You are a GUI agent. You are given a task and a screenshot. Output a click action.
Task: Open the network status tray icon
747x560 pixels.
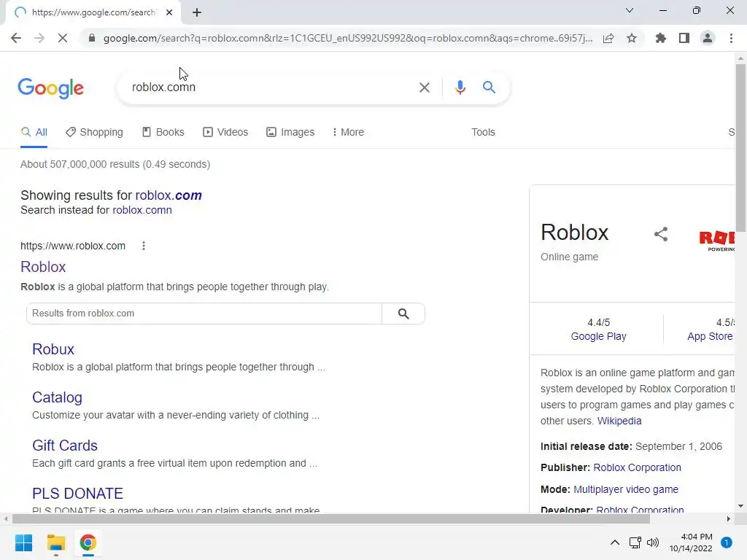click(635, 542)
